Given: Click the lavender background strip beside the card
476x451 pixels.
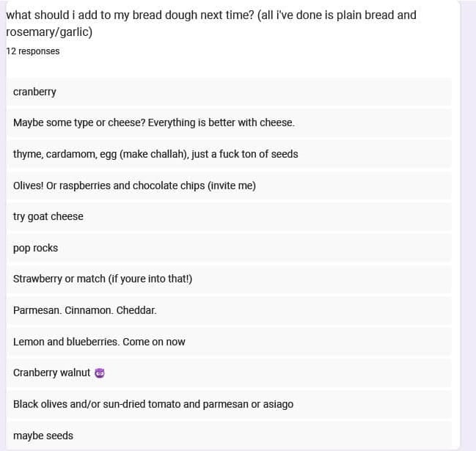Looking at the screenshot, I should click(x=468, y=220).
